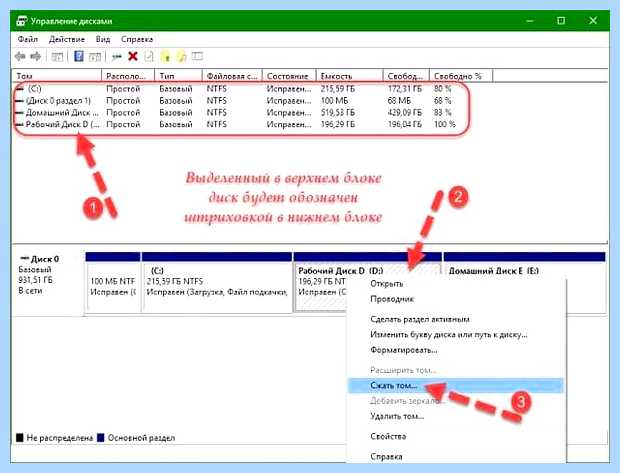The width and height of the screenshot is (620, 473).
Task: Sort by the Состояние column header
Action: (289, 76)
